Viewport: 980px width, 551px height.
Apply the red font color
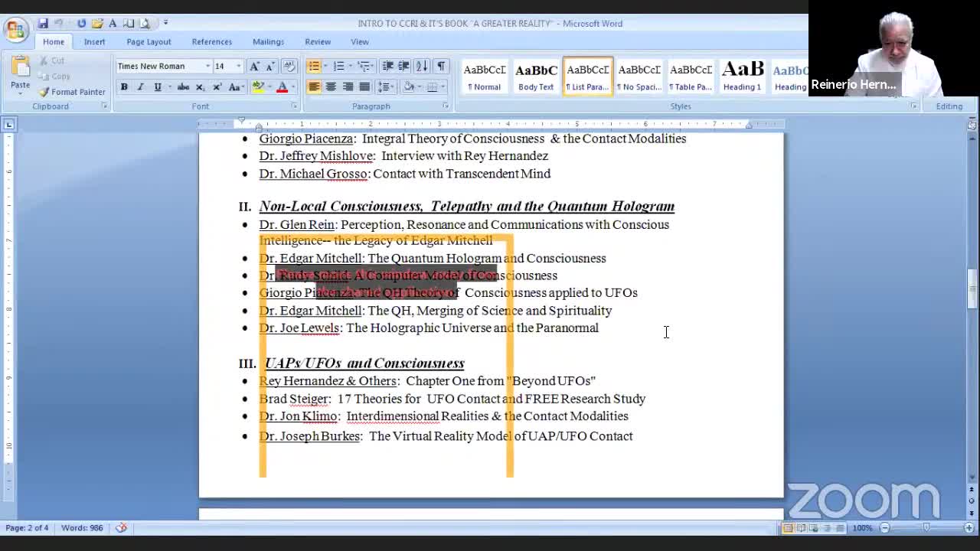point(282,87)
